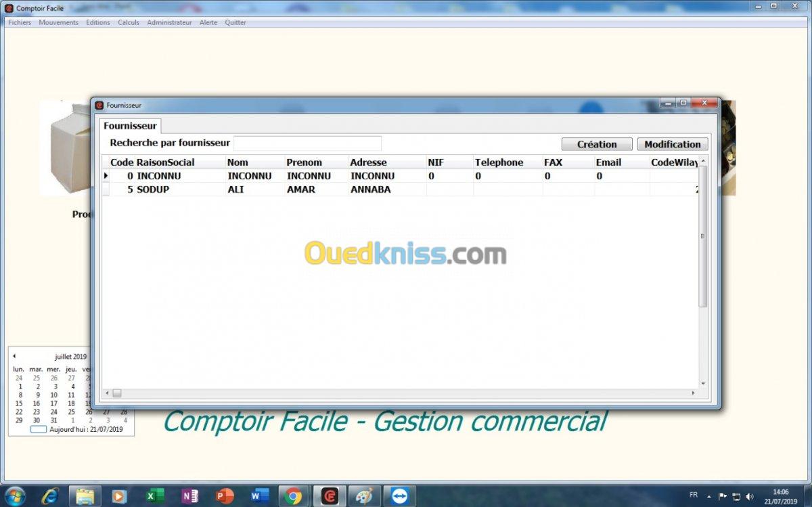Open TeamViewer from the taskbar
This screenshot has height=507, width=812.
[399, 496]
